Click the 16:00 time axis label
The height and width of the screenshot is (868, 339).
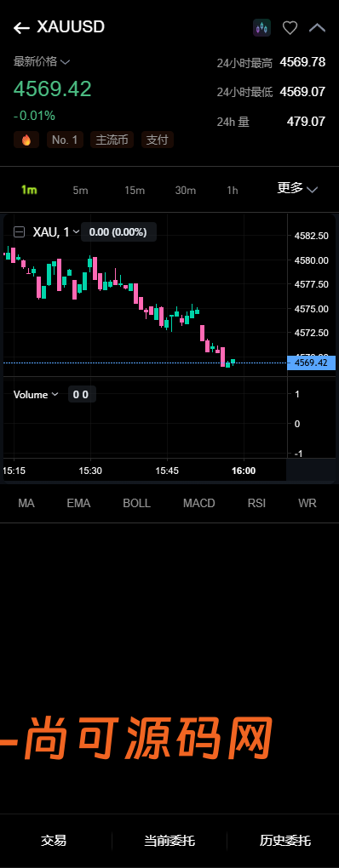click(244, 471)
